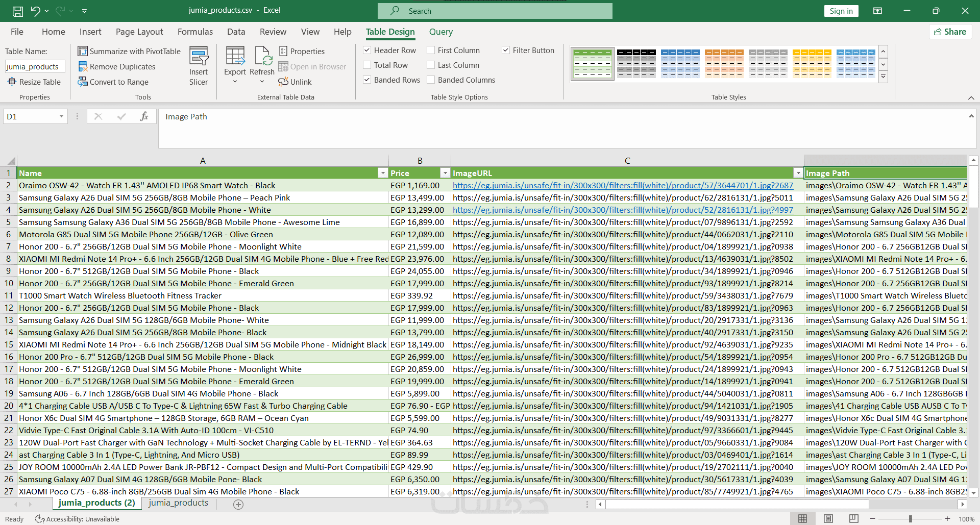Switch to the Home tab
980x525 pixels.
pyautogui.click(x=54, y=32)
